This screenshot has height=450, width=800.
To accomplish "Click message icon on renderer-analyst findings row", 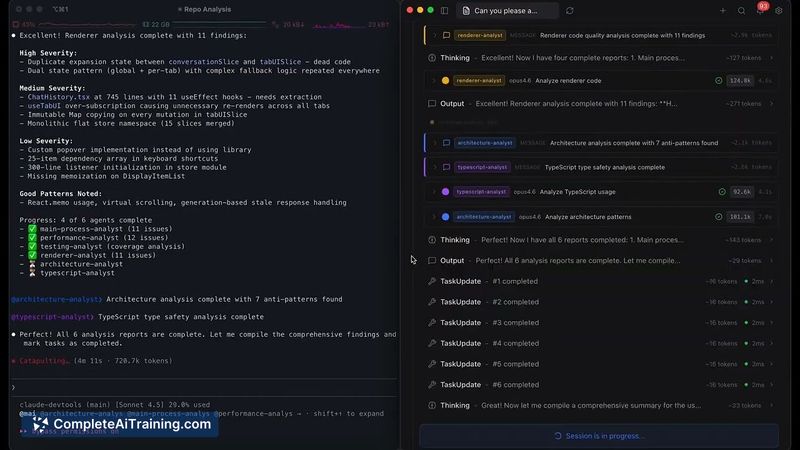I will (x=446, y=35).
